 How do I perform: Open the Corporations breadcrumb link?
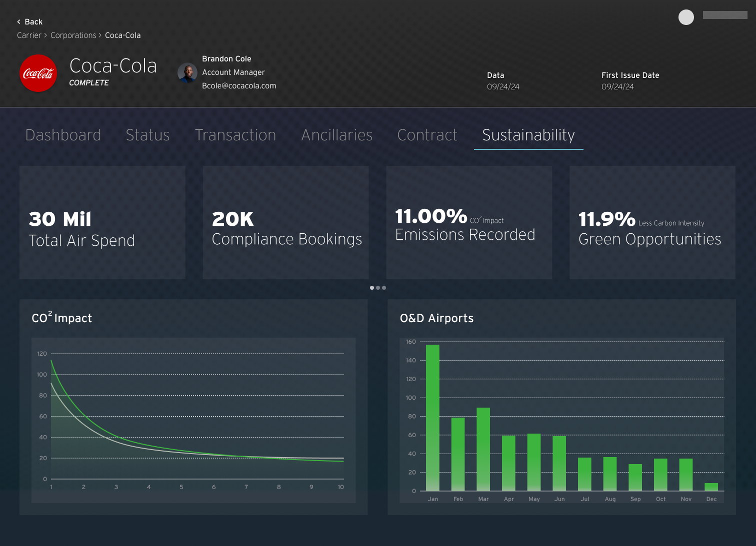[73, 35]
